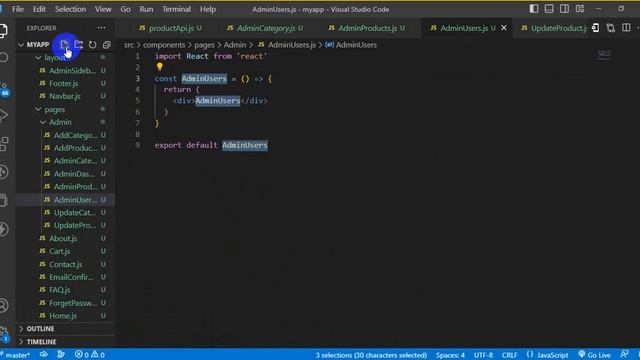Open the Explorer activity bar view
Image resolution: width=640 pixels, height=360 pixels.
pyautogui.click(x=3, y=31)
